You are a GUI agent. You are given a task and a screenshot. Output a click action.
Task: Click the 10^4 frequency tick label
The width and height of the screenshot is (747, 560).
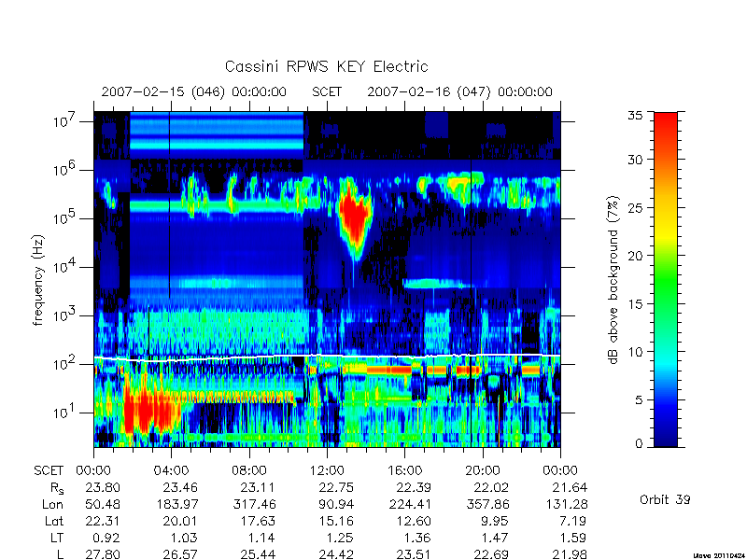tap(64, 267)
